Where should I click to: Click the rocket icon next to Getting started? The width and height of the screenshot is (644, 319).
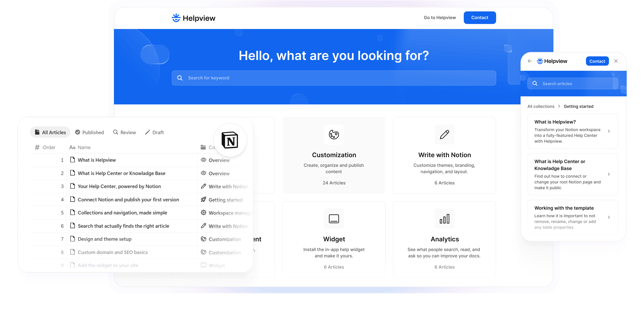click(x=203, y=200)
